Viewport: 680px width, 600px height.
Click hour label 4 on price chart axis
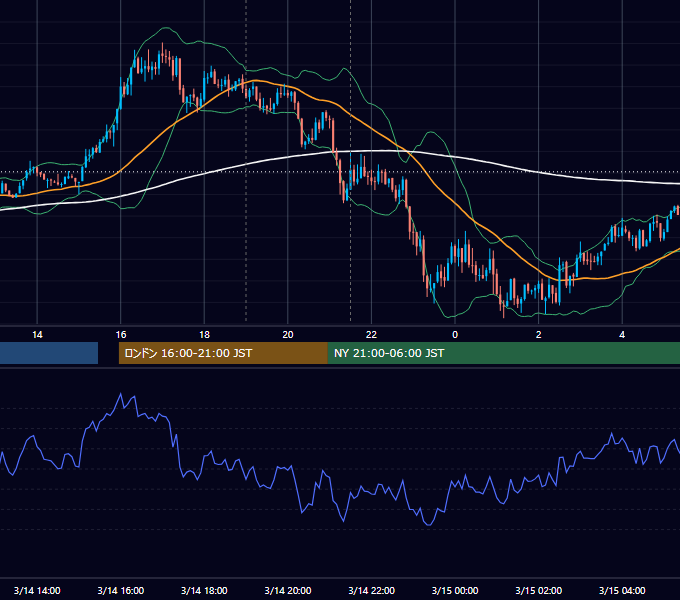coord(622,335)
